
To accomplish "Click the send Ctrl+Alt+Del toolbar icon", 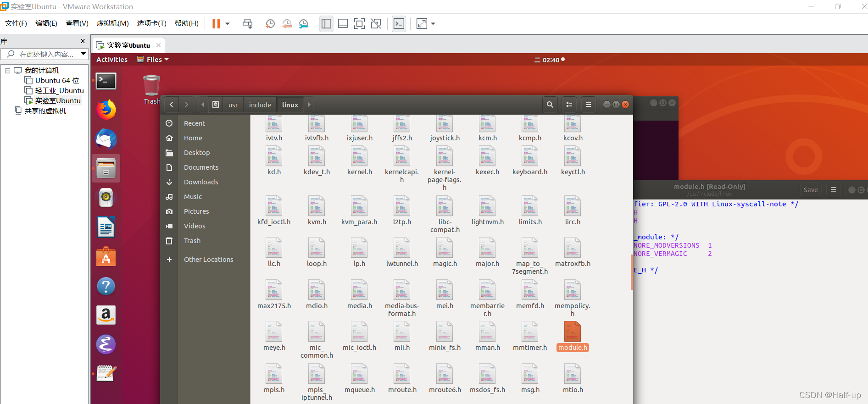I will (247, 23).
